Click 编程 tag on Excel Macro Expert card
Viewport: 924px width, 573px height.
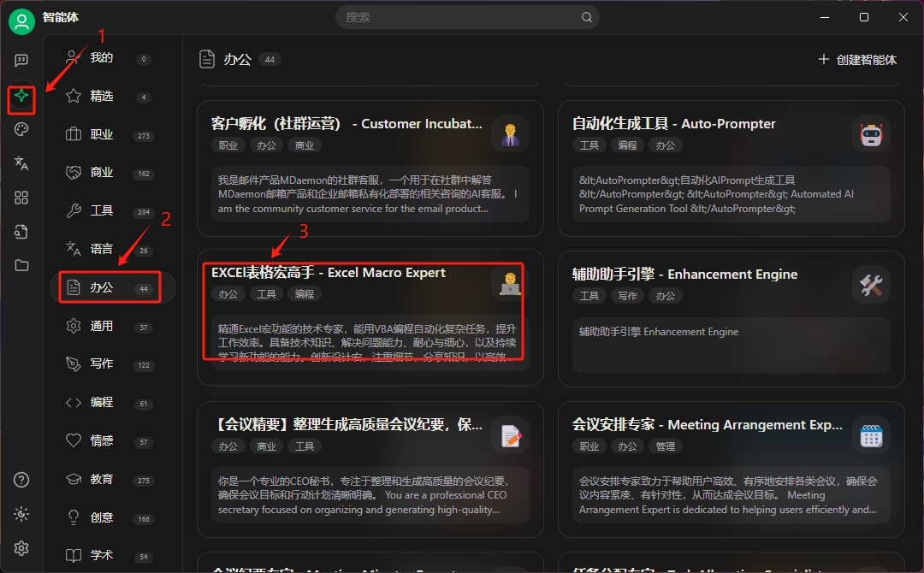coord(304,294)
